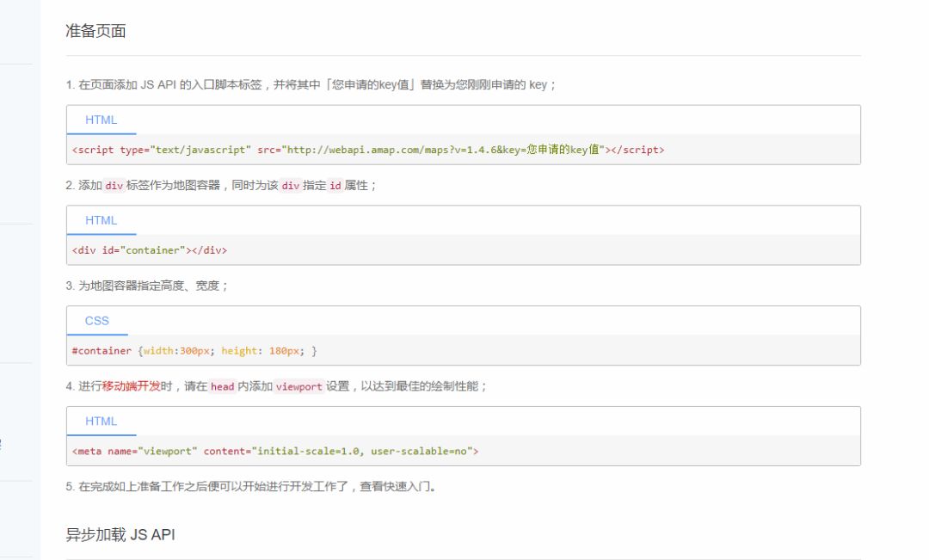Viewport: 929px width, 560px height.
Task: Select the HTML tab above the div container code
Action: (102, 220)
